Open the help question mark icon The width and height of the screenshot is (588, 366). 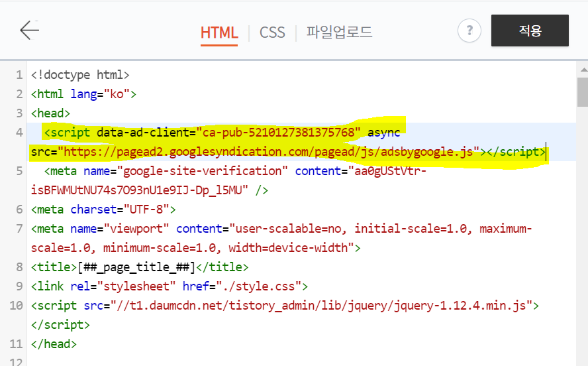click(469, 30)
